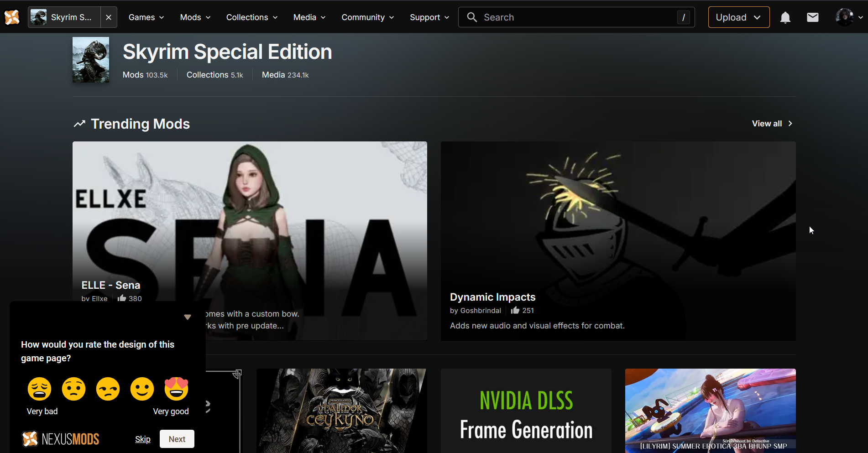Viewport: 868px width, 453px height.
Task: Open the Mods dropdown menu
Action: (x=195, y=17)
